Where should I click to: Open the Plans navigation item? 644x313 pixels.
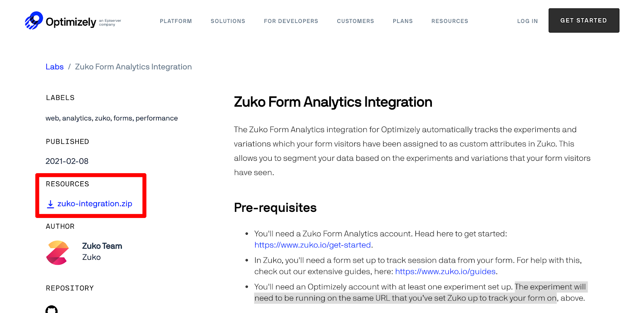coord(402,21)
